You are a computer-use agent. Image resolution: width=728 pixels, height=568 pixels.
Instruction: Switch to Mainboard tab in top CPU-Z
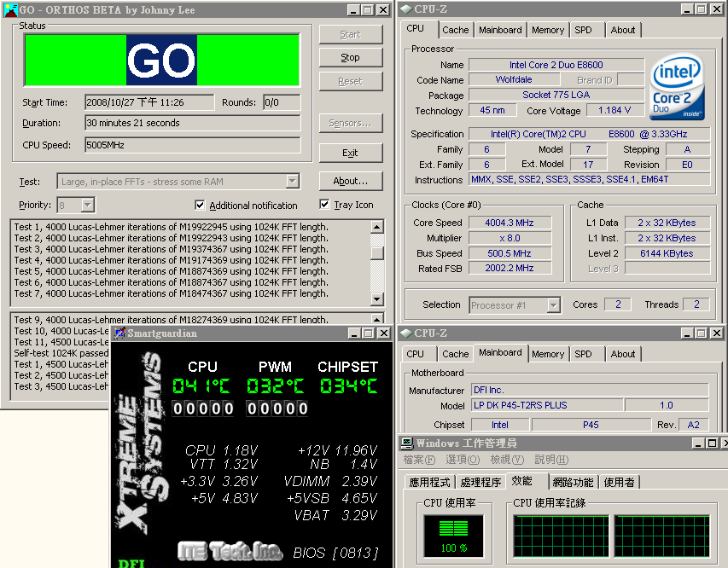click(x=500, y=30)
